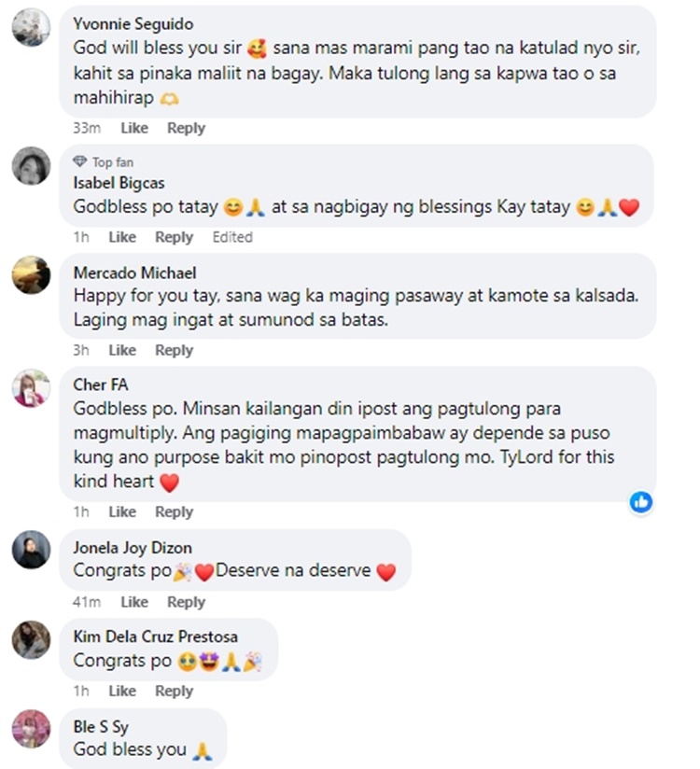Like Kim Dela Cruz Prestosa's comment
700x769 pixels.
click(x=122, y=691)
